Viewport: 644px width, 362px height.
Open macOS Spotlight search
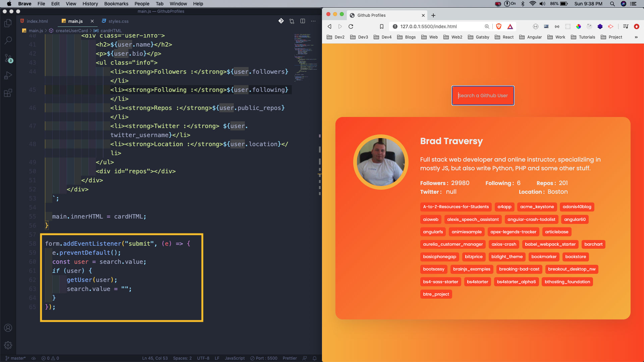pyautogui.click(x=612, y=4)
